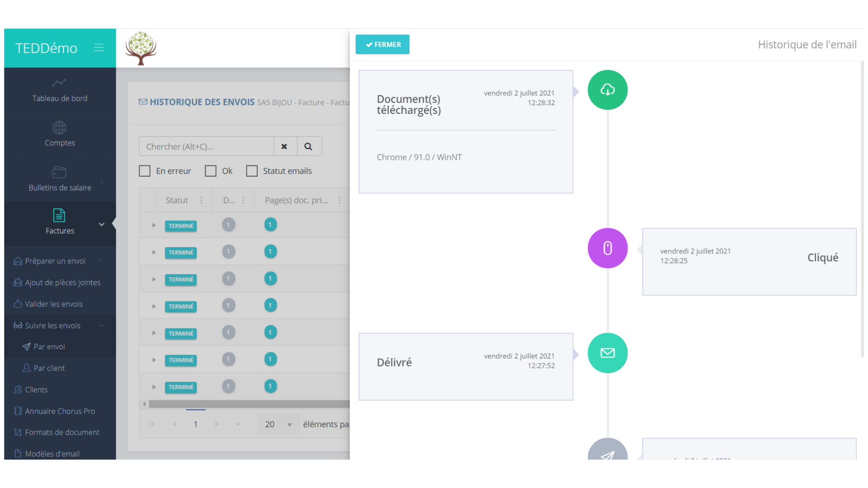Viewport: 868px width, 488px height.
Task: Open the Clients page
Action: pyautogui.click(x=31, y=389)
